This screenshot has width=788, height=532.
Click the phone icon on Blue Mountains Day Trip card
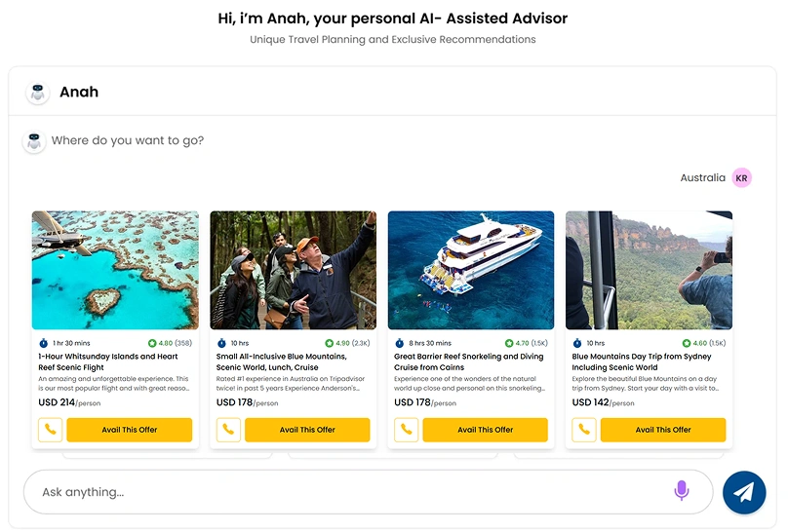tap(583, 430)
